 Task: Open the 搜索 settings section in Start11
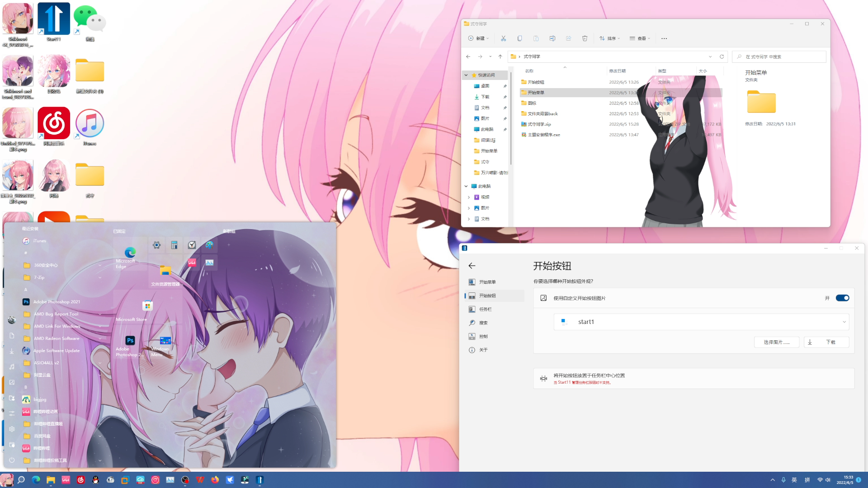[483, 323]
